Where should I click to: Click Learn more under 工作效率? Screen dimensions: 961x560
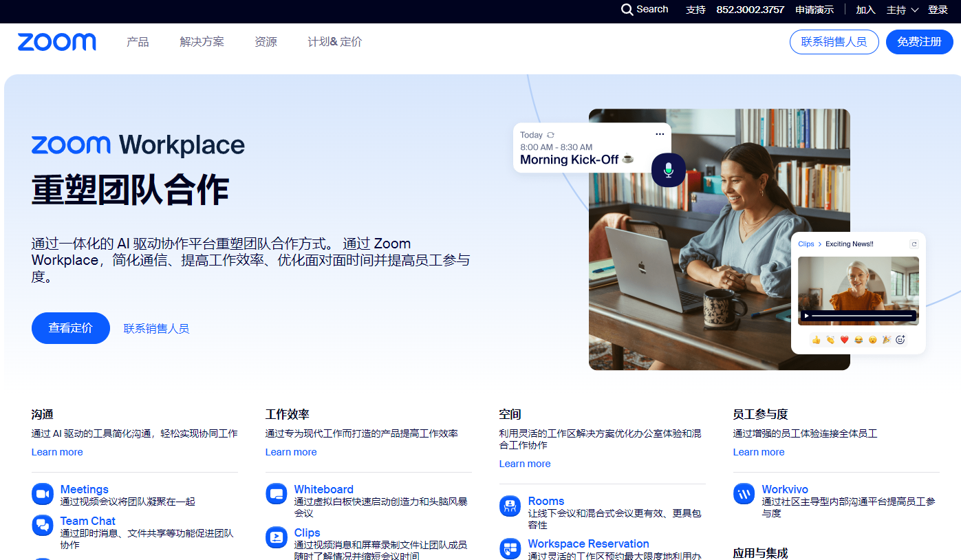pyautogui.click(x=291, y=452)
